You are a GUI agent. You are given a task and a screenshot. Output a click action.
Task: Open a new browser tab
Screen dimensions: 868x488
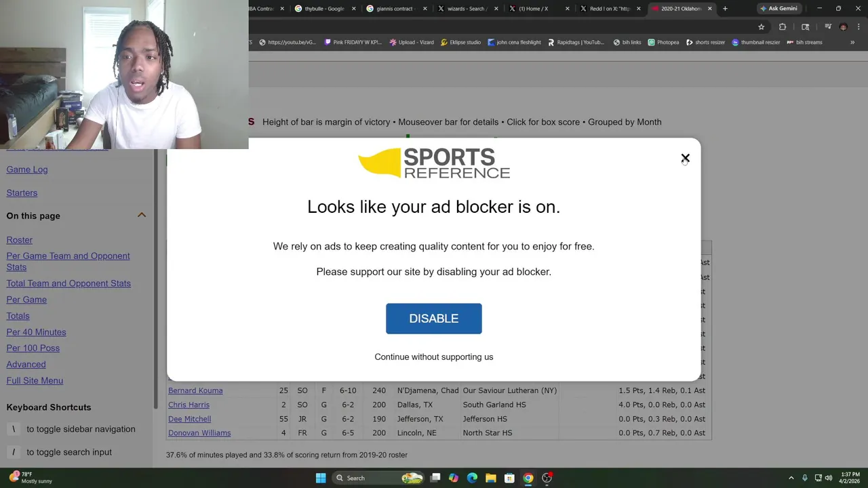725,8
